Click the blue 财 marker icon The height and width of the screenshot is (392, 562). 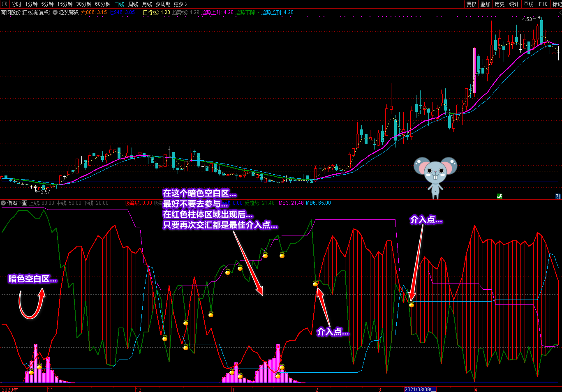click(x=558, y=196)
